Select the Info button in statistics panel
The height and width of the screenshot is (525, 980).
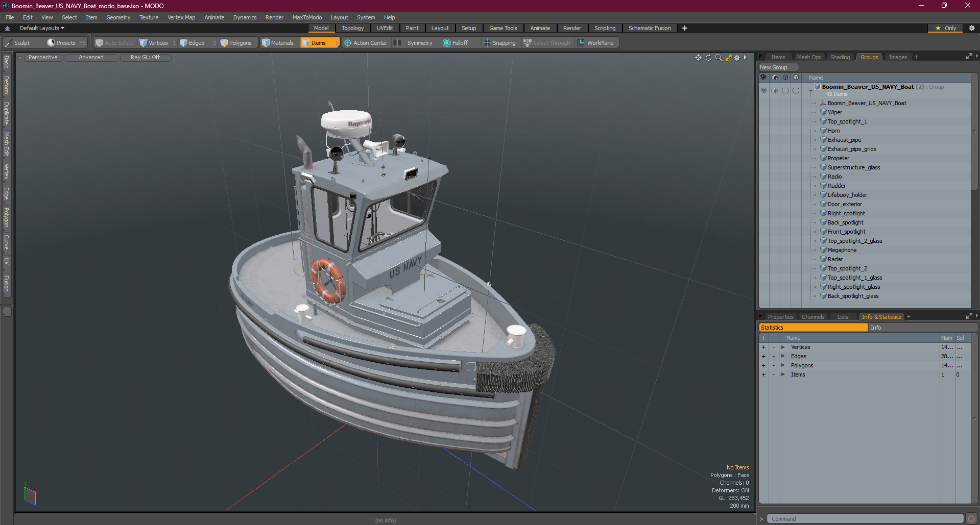923,328
